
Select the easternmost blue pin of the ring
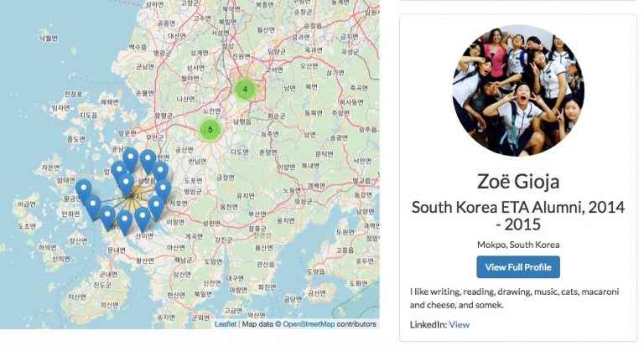(x=163, y=191)
